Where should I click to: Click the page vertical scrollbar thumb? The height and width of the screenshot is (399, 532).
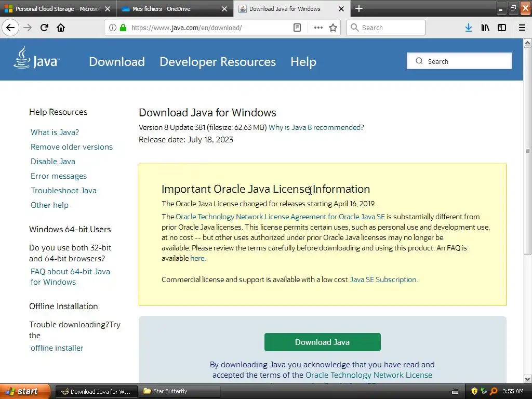click(528, 151)
